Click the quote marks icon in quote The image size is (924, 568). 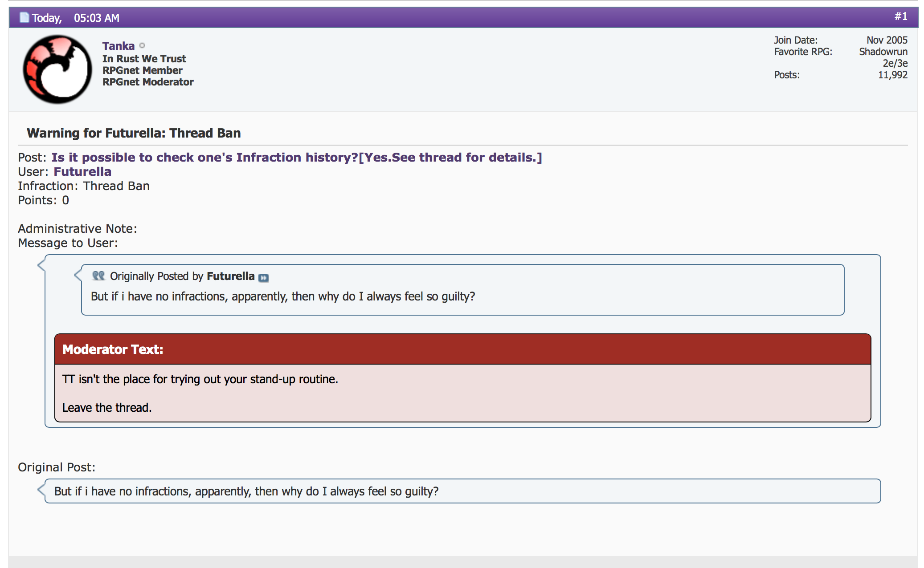(x=98, y=276)
